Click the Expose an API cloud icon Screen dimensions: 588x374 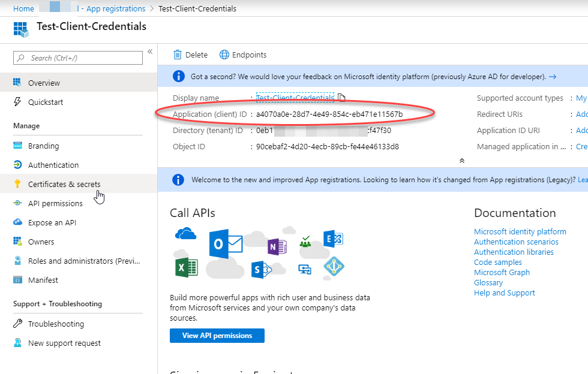click(x=17, y=222)
